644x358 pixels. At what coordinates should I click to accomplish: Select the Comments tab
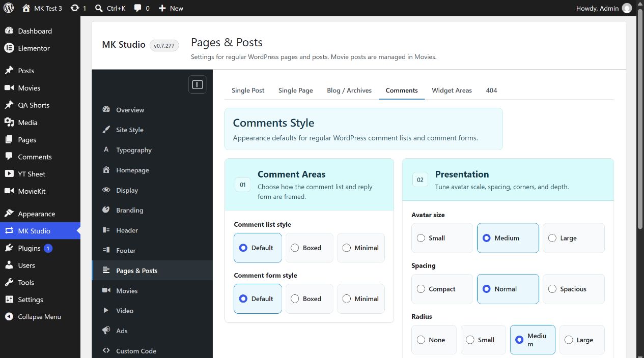click(402, 90)
